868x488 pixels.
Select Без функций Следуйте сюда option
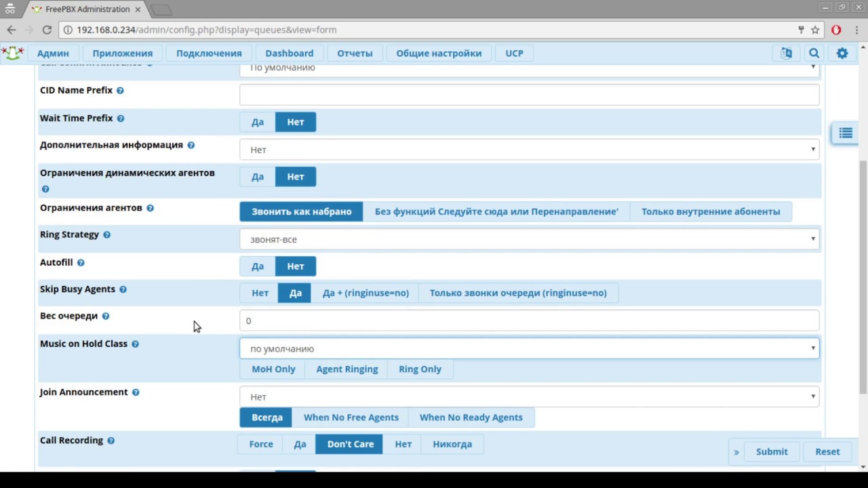pyautogui.click(x=496, y=211)
